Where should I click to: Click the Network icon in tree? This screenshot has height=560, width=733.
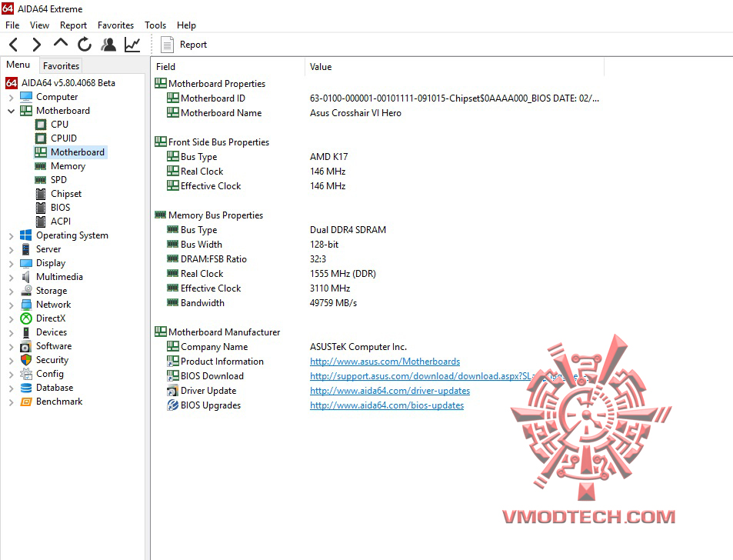(26, 305)
